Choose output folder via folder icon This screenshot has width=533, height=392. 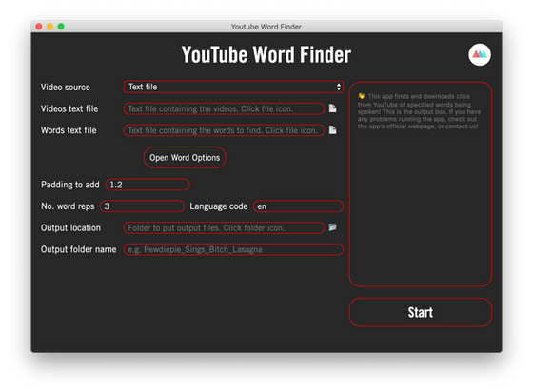click(x=333, y=227)
